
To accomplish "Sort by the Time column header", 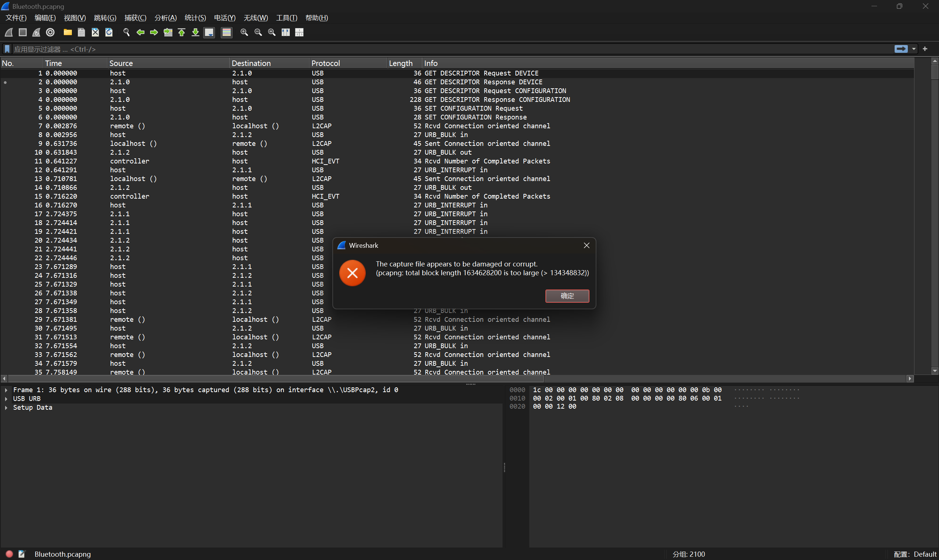I will 75,63.
